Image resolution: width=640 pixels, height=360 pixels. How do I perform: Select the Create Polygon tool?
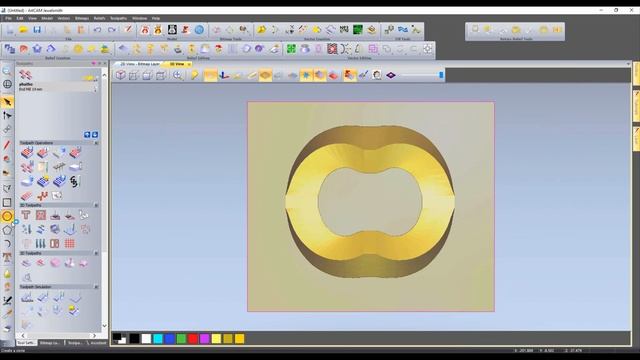click(7, 230)
